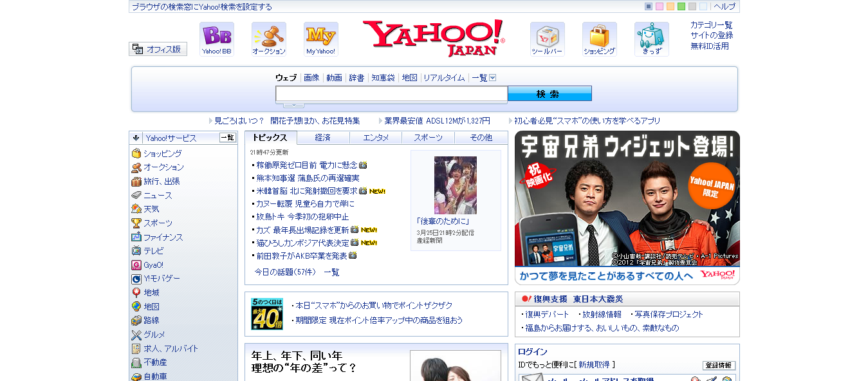Click the スポーツ trophy icon in the sidebar
The image size is (868, 381).
click(136, 223)
